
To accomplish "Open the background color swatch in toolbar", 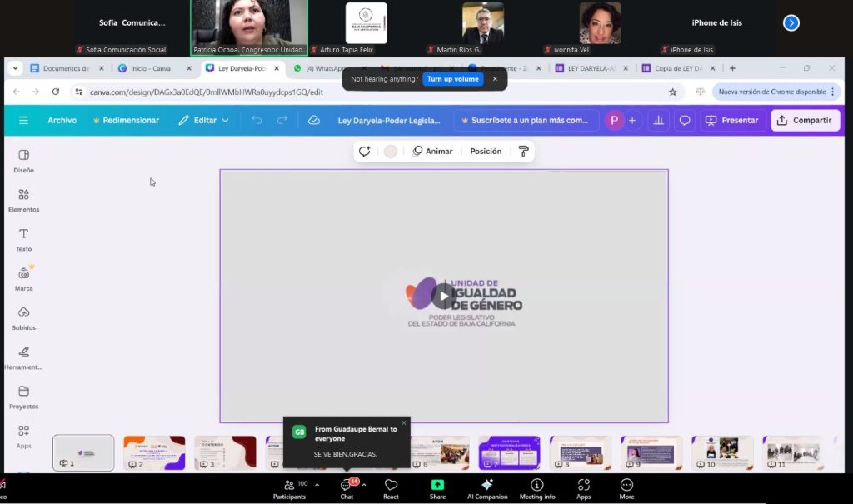I will pyautogui.click(x=391, y=151).
